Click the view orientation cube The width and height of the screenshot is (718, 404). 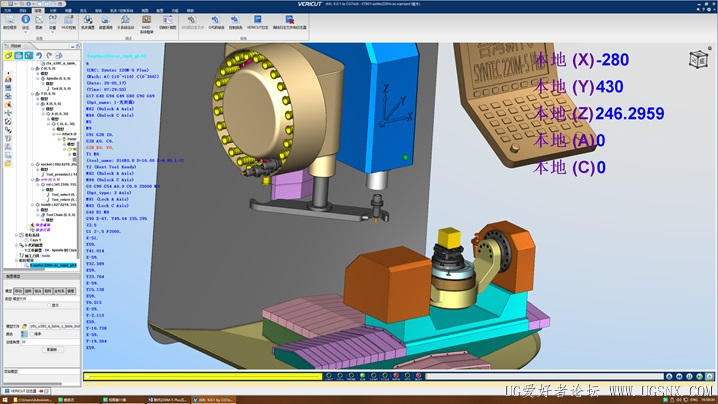point(698,60)
